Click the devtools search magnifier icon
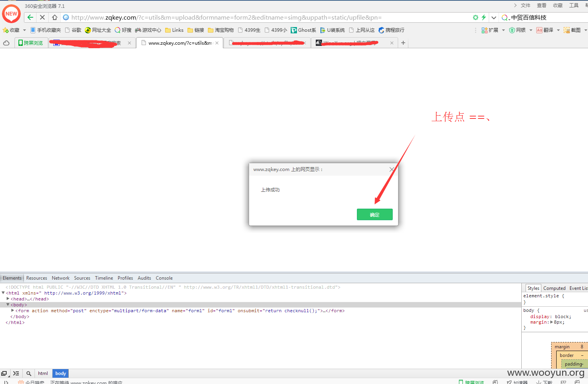This screenshot has height=384, width=588. point(29,373)
